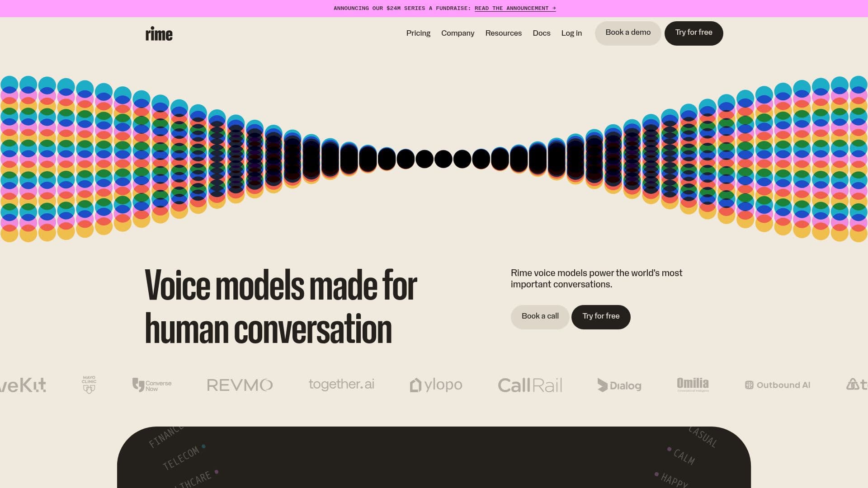
Task: Click the Mayo Clinic logo
Action: (x=89, y=385)
